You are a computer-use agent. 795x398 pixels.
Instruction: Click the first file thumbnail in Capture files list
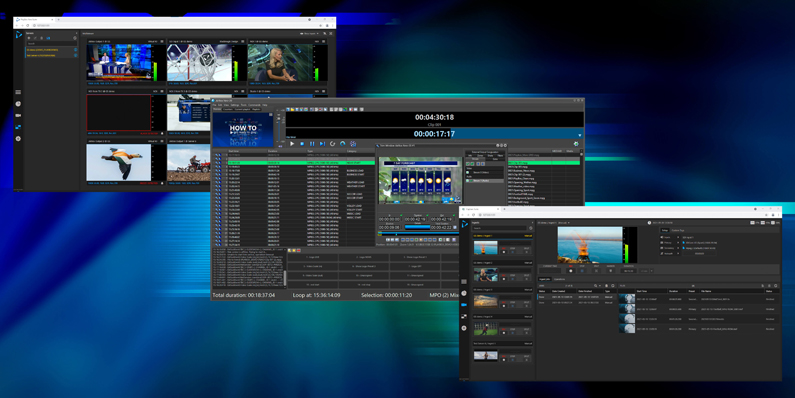627,298
